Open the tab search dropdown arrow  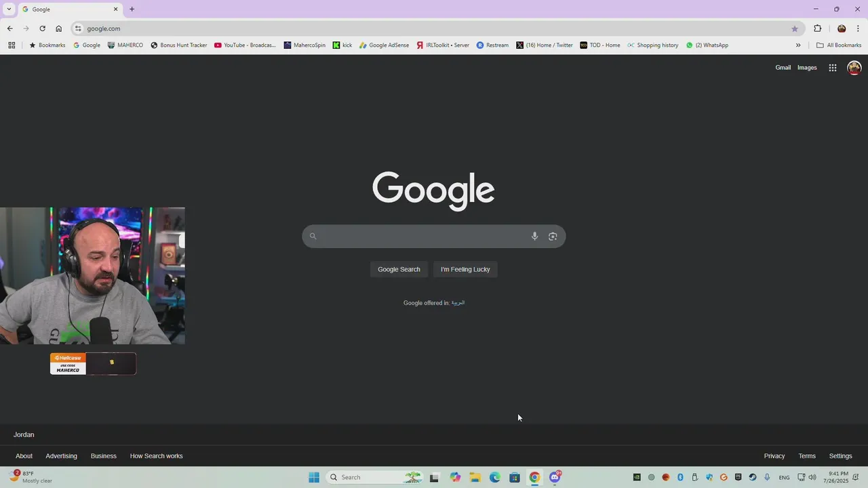coord(9,9)
